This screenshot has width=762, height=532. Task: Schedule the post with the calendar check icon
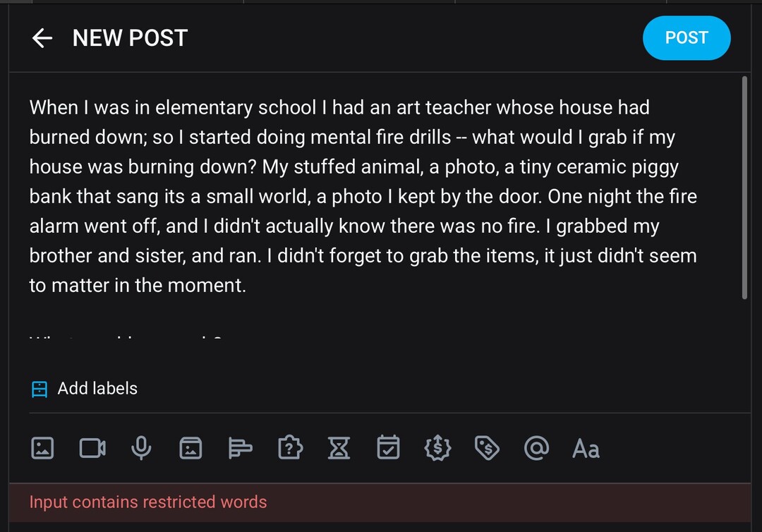pos(388,448)
